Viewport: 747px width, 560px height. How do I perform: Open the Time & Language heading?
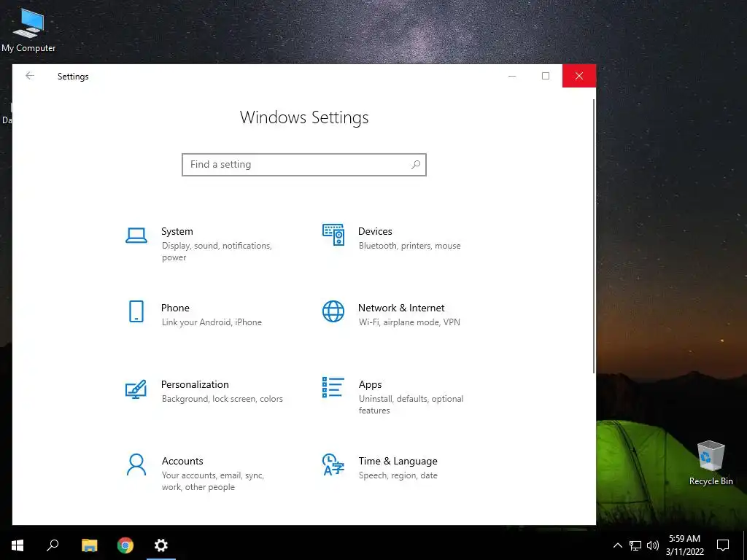point(398,461)
